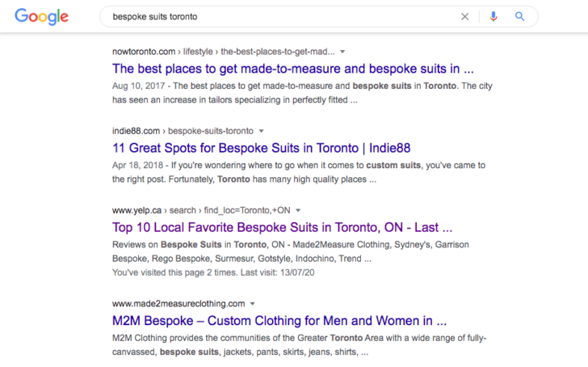Screen dimensions: 588x367
Task: Expand the made2measureclothing.com result dropdown arrow
Action: [x=252, y=304]
